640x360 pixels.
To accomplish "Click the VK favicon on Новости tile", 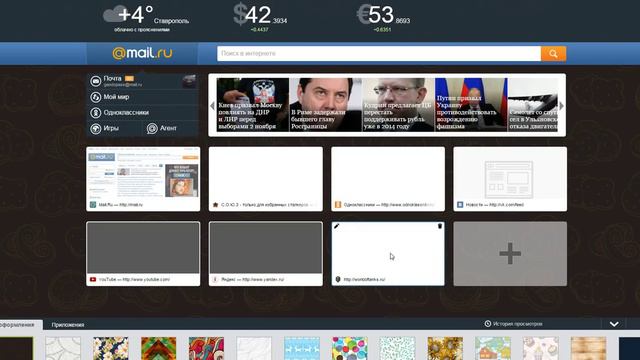I will pyautogui.click(x=460, y=205).
